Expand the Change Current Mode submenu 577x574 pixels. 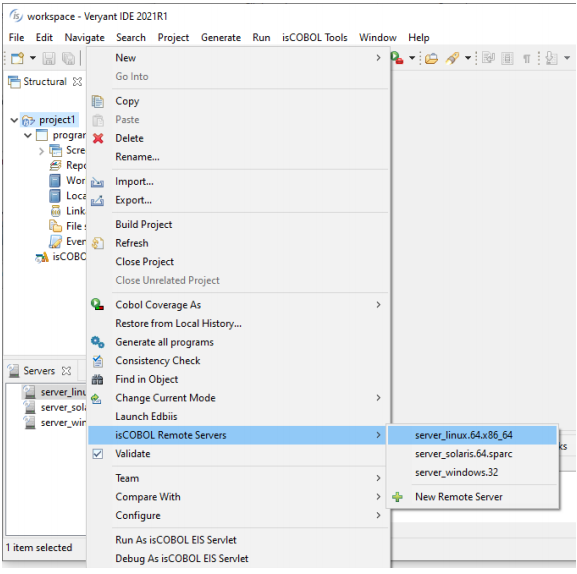[238, 398]
